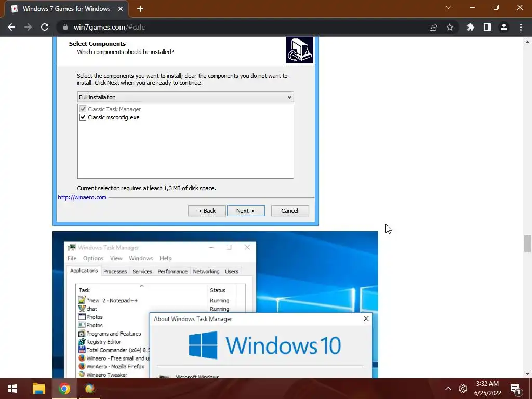
Task: Click Next in the installer
Action: click(246, 211)
